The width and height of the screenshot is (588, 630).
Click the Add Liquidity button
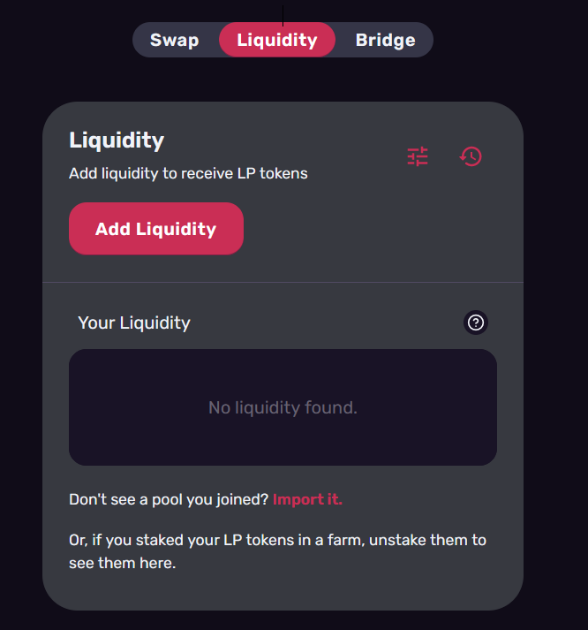pos(156,229)
